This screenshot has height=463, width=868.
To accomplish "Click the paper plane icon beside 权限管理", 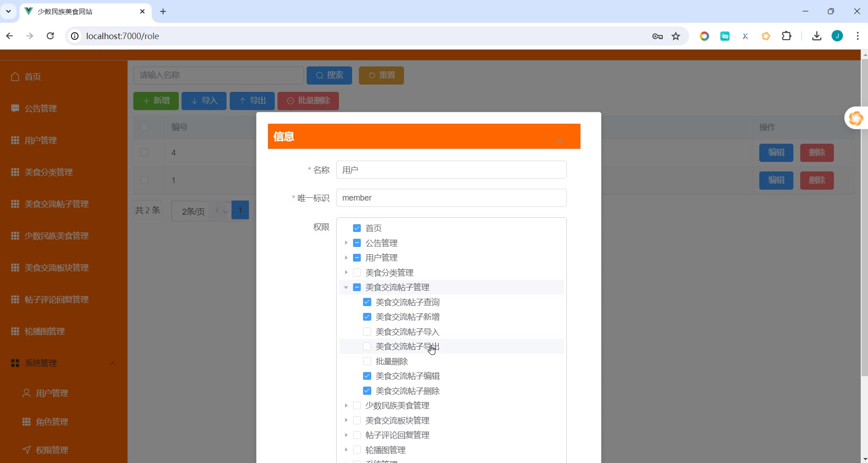I will point(26,450).
